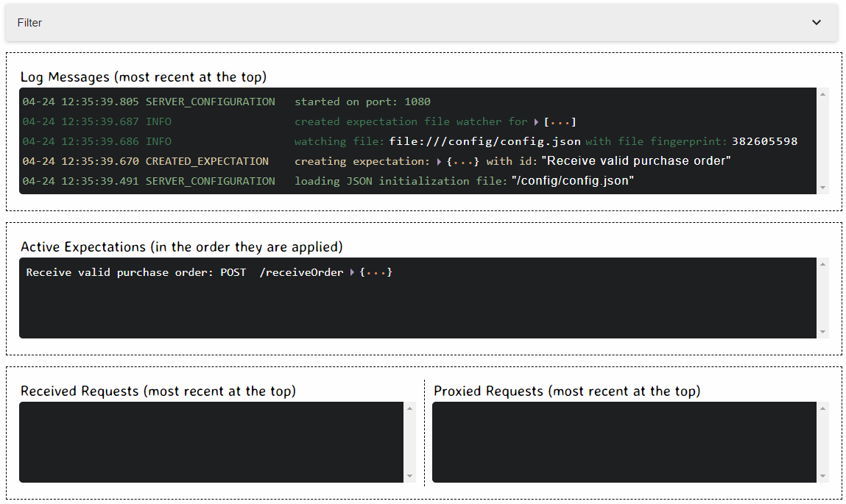Image resolution: width=846 pixels, height=504 pixels.
Task: Click the Active Expectations scrollbar up arrow
Action: pyautogui.click(x=822, y=264)
